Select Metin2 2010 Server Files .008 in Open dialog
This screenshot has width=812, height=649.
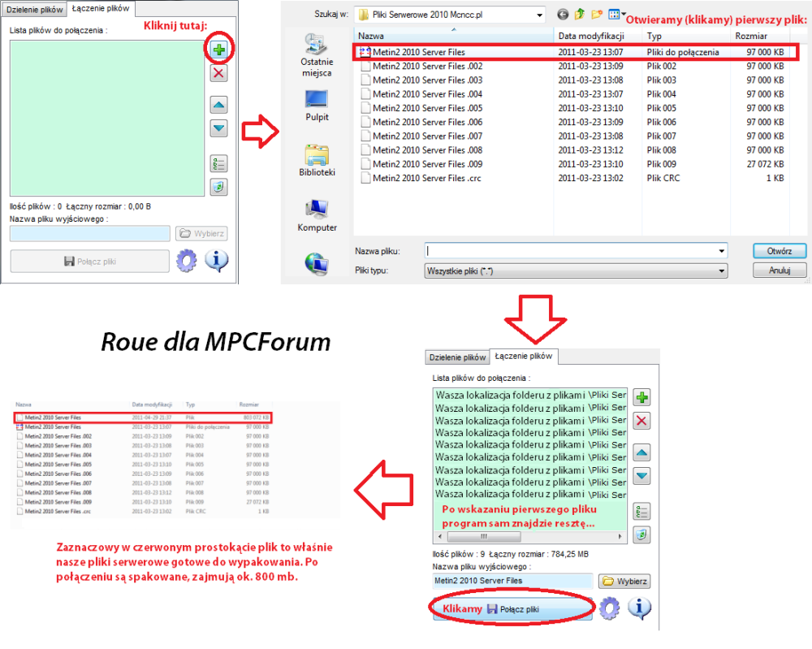tap(572, 150)
